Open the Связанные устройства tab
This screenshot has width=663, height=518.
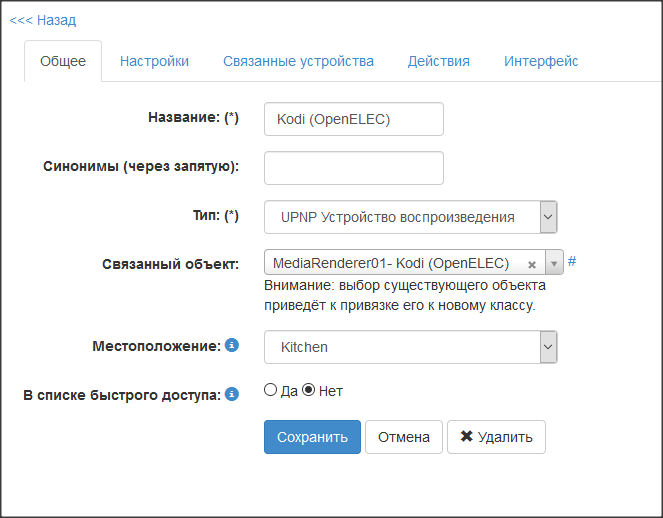point(298,61)
